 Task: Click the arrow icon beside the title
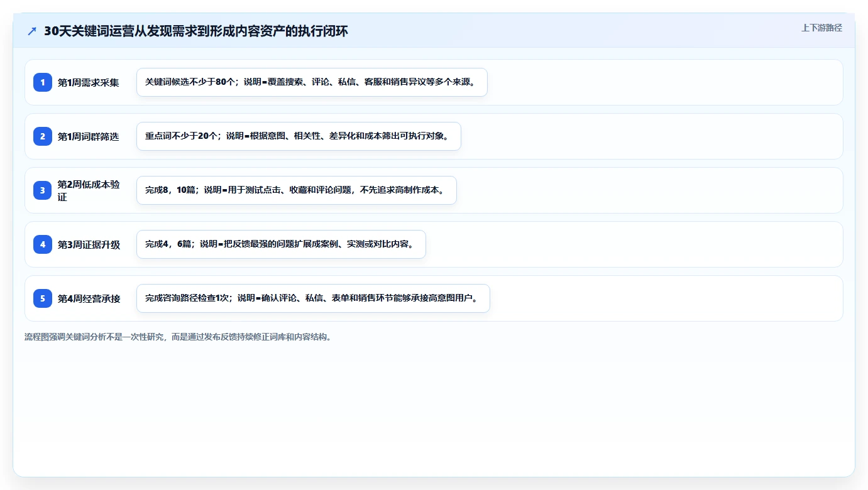32,31
